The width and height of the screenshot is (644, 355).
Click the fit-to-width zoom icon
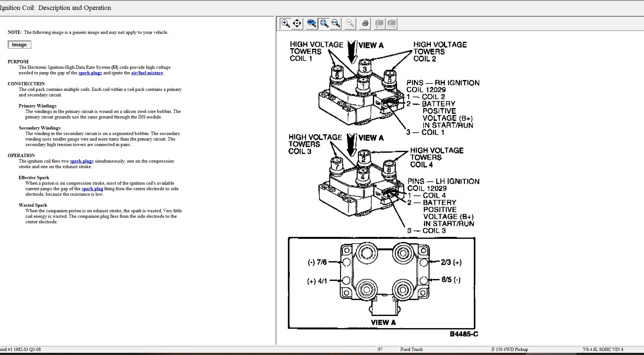pyautogui.click(x=336, y=24)
